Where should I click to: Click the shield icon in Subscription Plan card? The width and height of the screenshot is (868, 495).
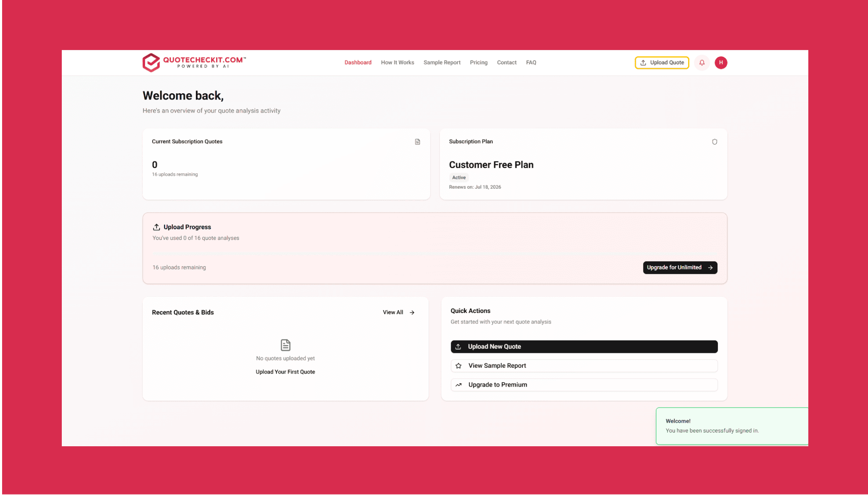coord(715,142)
